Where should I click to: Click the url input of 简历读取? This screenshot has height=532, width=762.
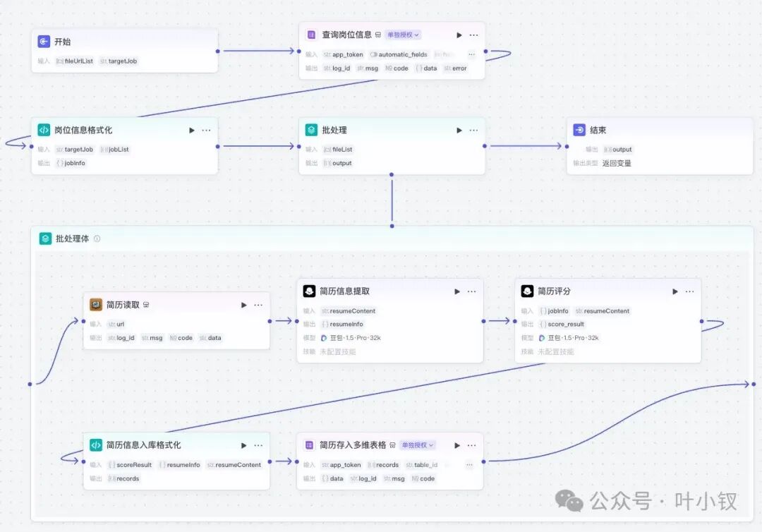[x=116, y=324]
